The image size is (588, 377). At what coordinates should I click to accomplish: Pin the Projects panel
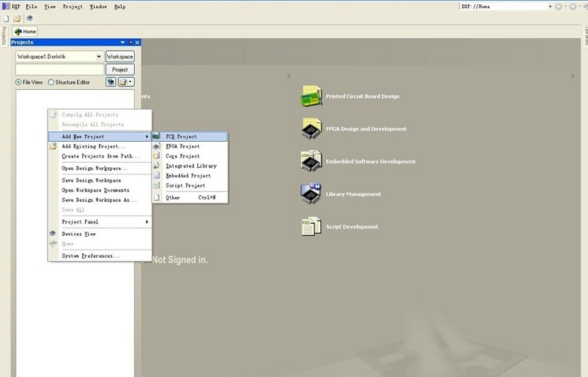pos(131,42)
